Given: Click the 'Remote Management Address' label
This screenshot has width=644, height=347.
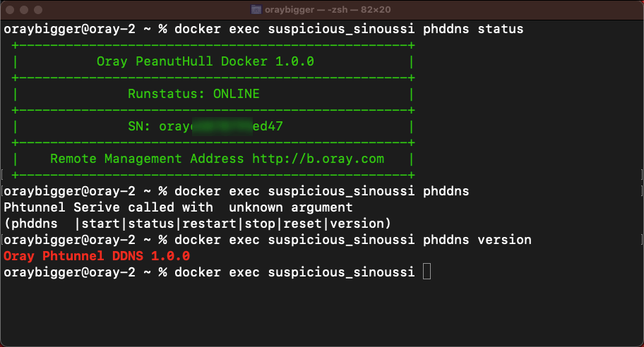Looking at the screenshot, I should 147,159.
